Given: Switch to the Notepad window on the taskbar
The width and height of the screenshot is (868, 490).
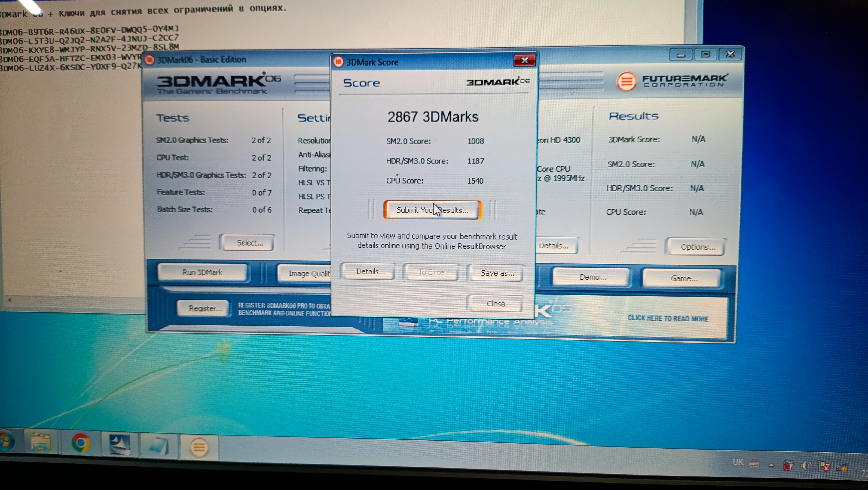Looking at the screenshot, I should point(158,446).
